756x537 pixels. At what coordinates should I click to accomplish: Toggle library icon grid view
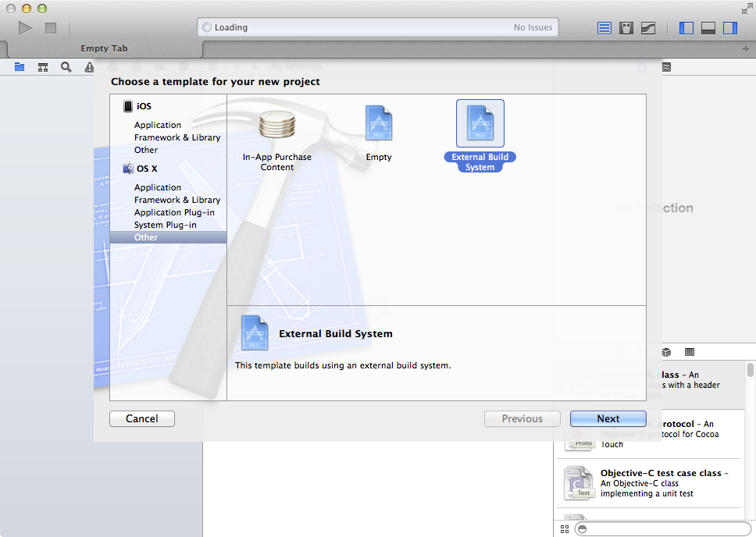[565, 529]
